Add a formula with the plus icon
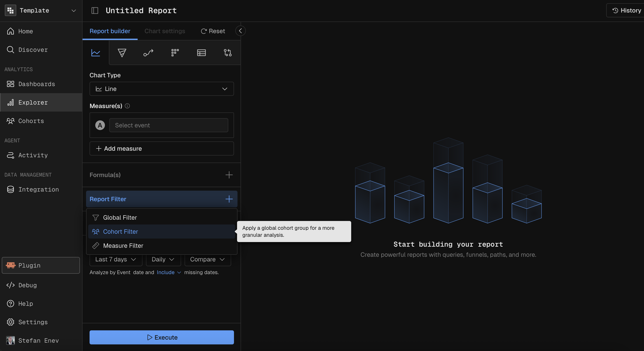The height and width of the screenshot is (351, 644). [x=229, y=175]
